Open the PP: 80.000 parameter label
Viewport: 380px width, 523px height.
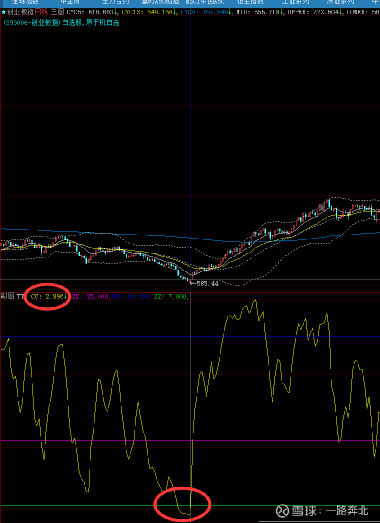(x=131, y=296)
